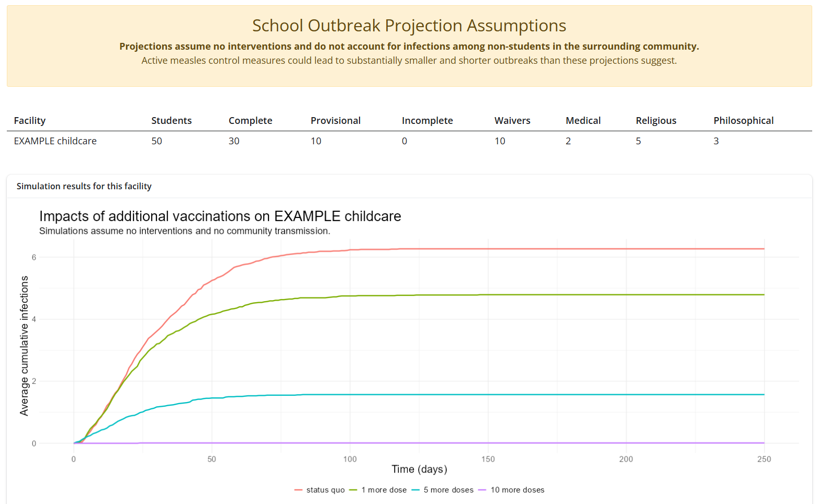The height and width of the screenshot is (504, 819).
Task: Collapse the "Simulation results for this facility" panel
Action: 84,186
